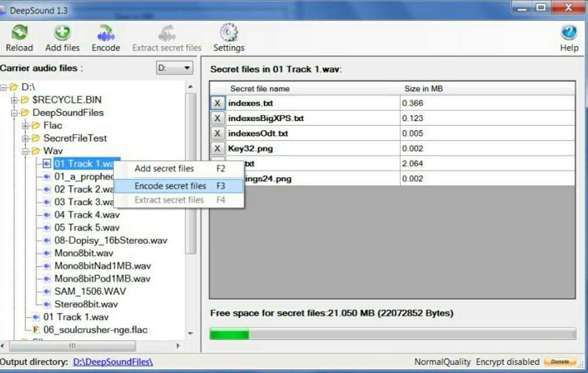Choose Encode secret files from context menu
This screenshot has height=373, width=588.
point(170,186)
